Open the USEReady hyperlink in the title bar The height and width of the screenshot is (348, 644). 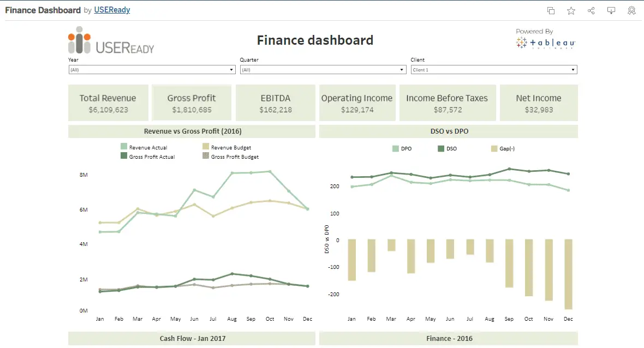(x=112, y=10)
